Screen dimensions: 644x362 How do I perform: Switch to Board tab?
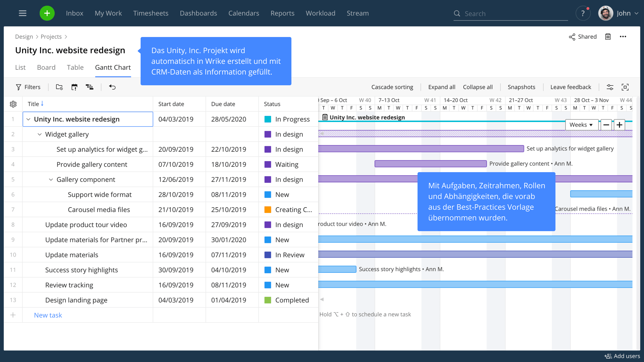(46, 67)
